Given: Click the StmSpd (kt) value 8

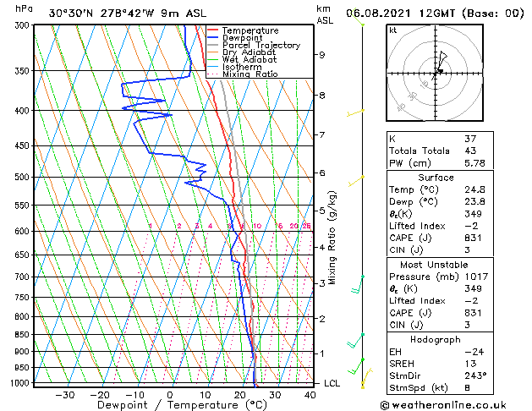Looking at the screenshot, I should pos(467,388).
